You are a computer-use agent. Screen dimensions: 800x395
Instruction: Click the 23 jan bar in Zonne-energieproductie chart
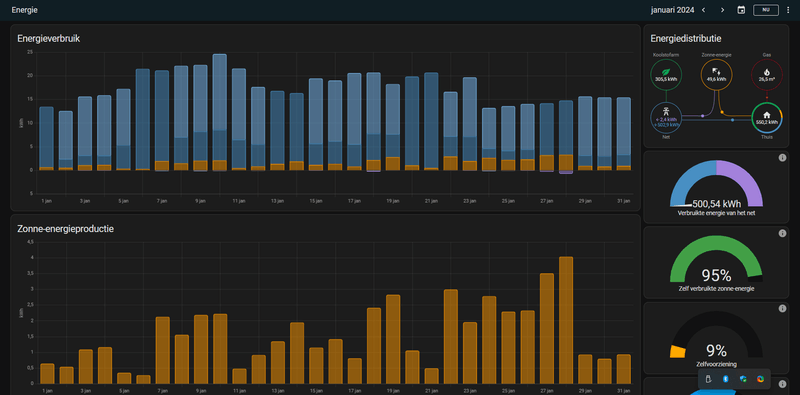(x=470, y=353)
